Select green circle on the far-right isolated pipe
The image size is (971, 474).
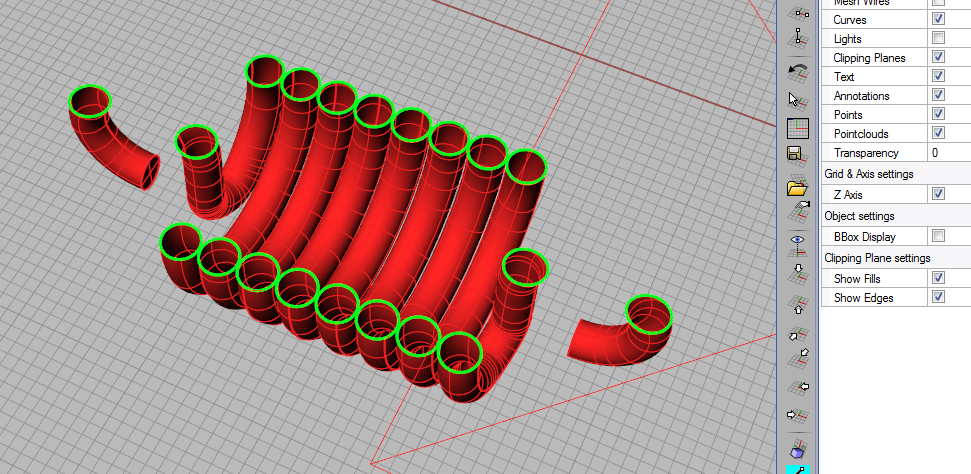point(648,315)
